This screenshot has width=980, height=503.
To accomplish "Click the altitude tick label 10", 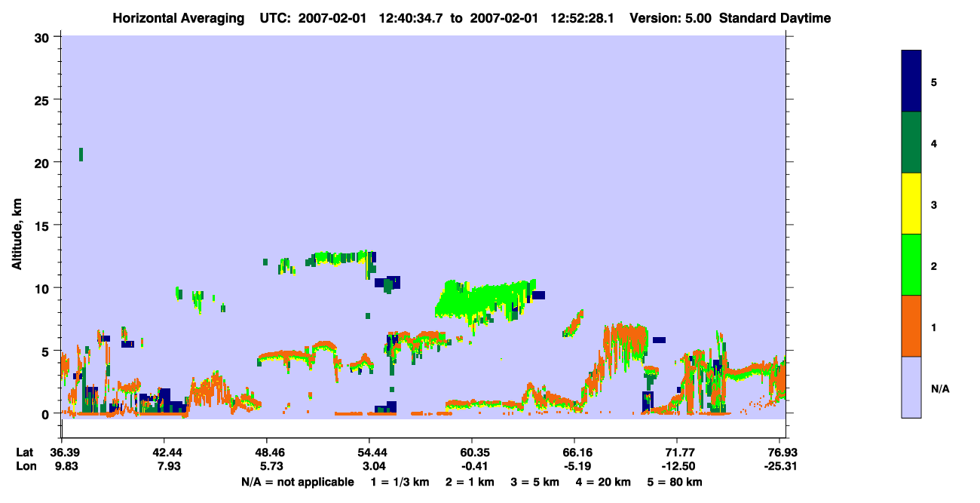I will (x=44, y=288).
